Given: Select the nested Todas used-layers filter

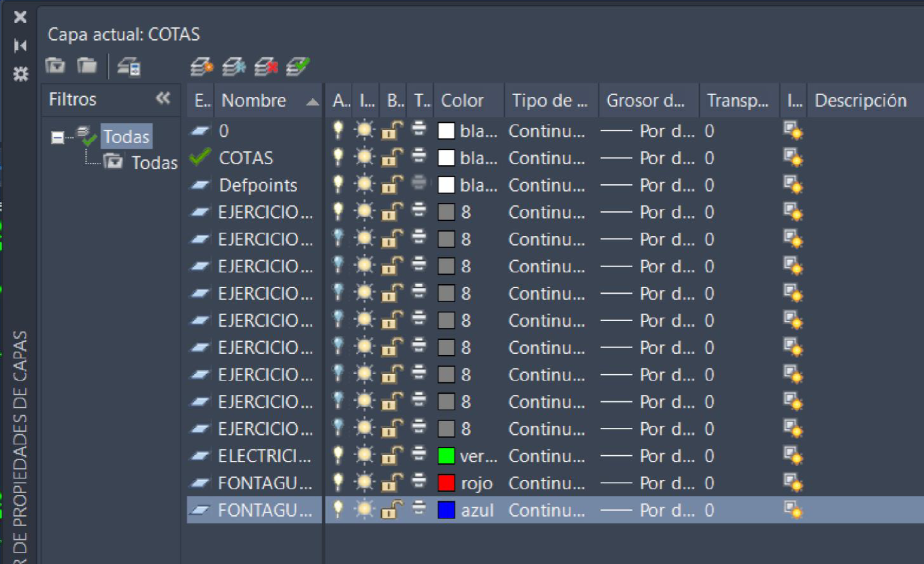Looking at the screenshot, I should [155, 163].
